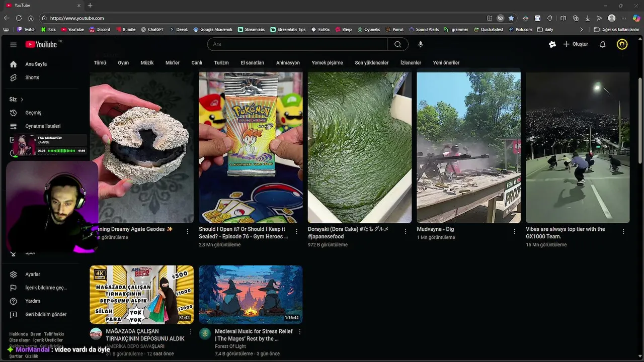The image size is (644, 362).
Task: Open the Dorayaki short thumbnail
Action: tap(360, 147)
